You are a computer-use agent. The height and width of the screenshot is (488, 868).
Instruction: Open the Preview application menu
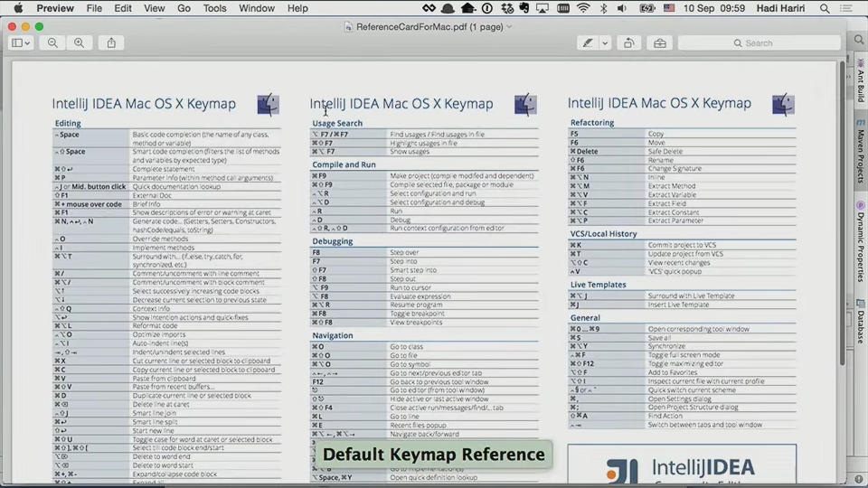(55, 8)
